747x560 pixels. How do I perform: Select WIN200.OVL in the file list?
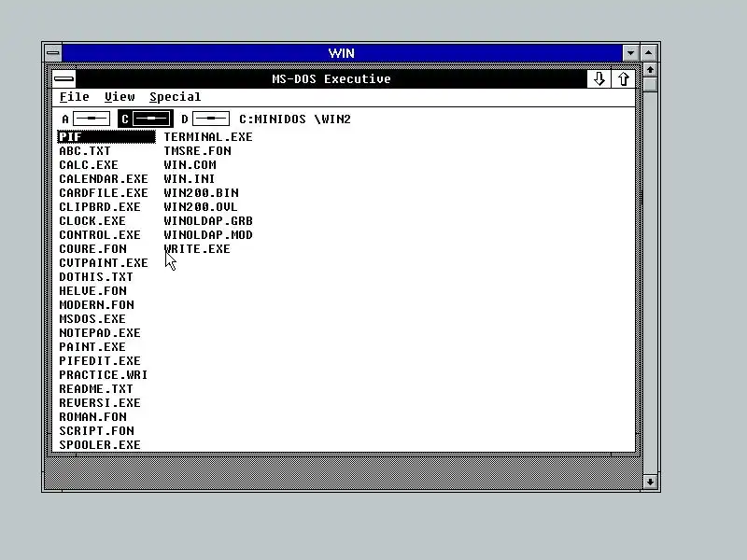(201, 207)
